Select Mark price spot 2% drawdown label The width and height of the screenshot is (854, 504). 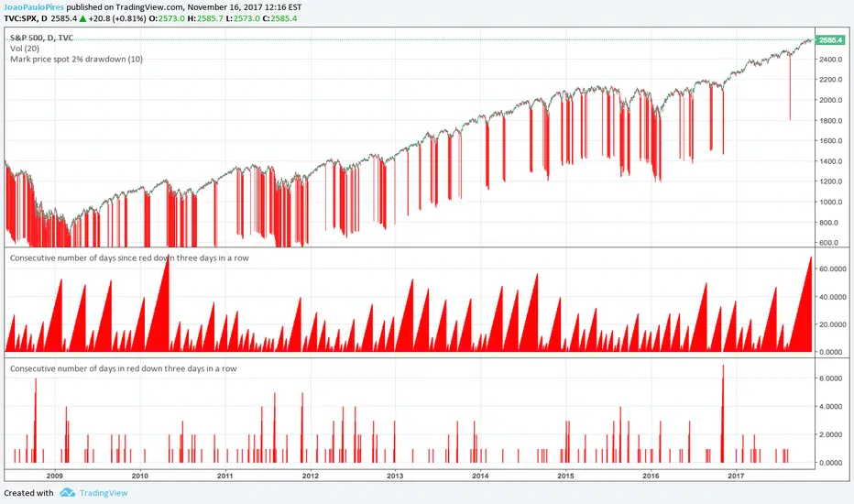[76, 59]
